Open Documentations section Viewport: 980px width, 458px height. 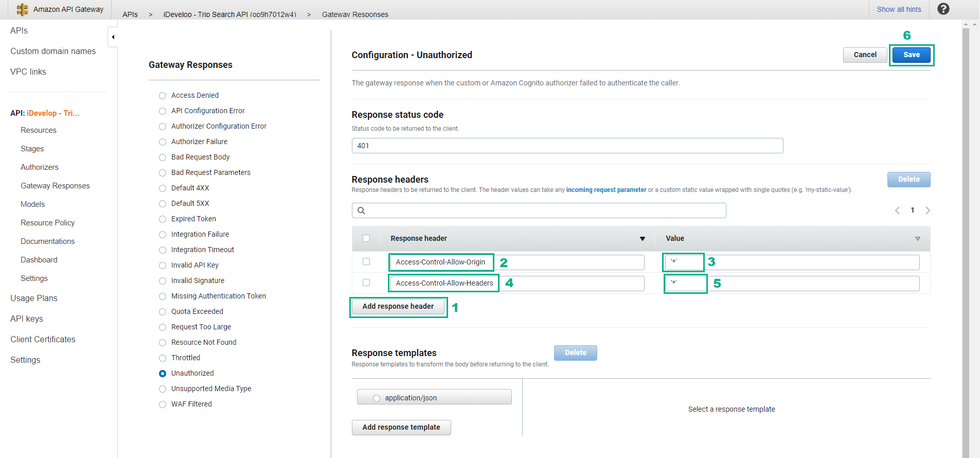[48, 241]
